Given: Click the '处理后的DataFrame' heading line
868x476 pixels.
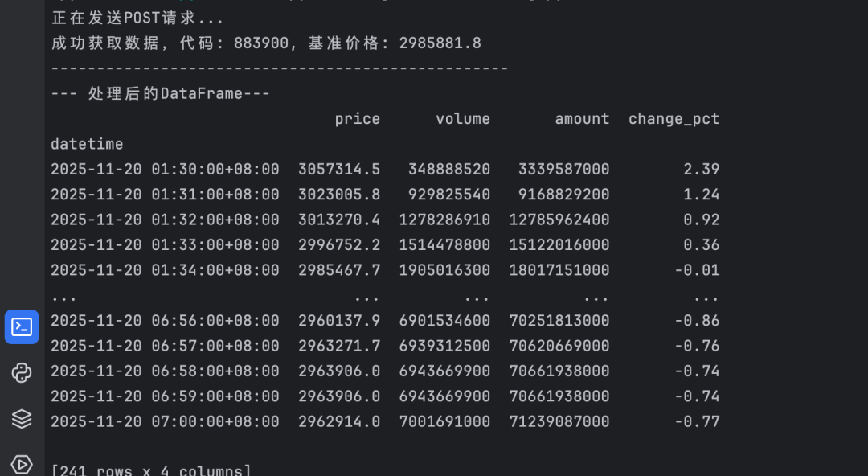Looking at the screenshot, I should (161, 94).
